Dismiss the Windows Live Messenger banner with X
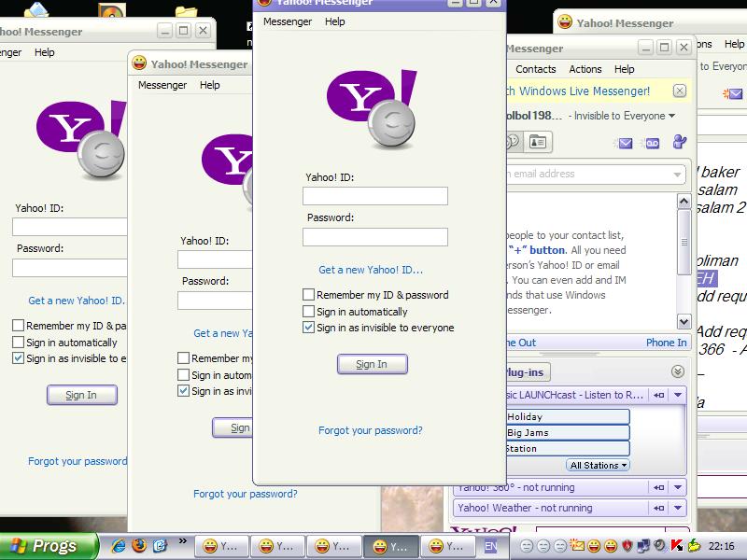This screenshot has height=560, width=747. pos(680,91)
